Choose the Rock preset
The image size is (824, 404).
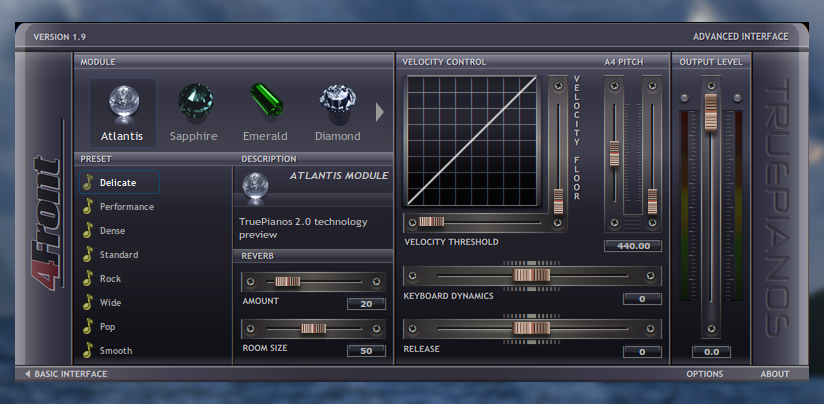coord(110,279)
